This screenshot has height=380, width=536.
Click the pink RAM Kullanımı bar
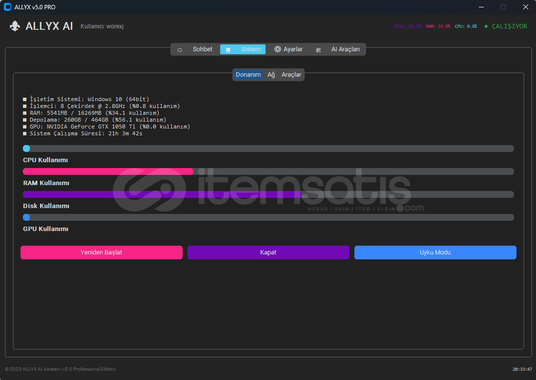pyautogui.click(x=268, y=171)
